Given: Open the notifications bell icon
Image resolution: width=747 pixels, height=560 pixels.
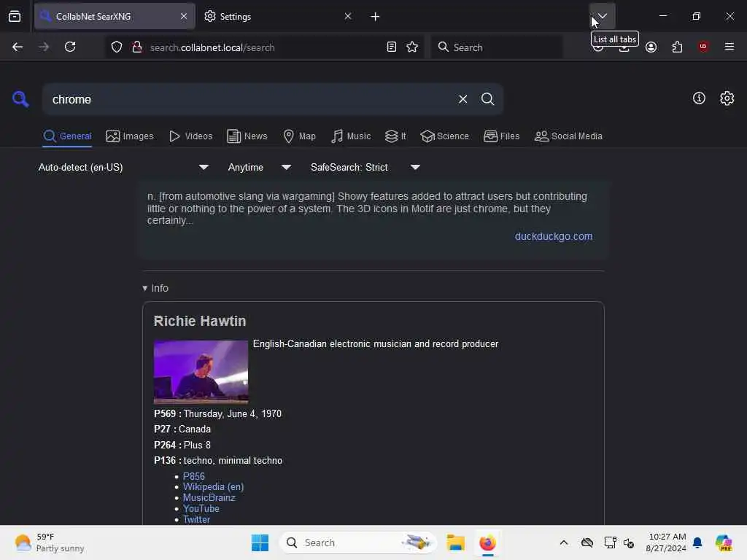Looking at the screenshot, I should 697,542.
